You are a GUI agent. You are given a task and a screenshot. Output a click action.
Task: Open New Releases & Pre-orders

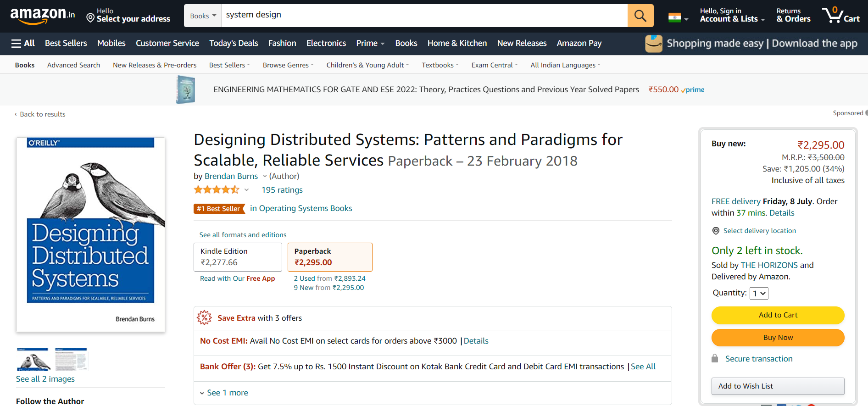[155, 65]
